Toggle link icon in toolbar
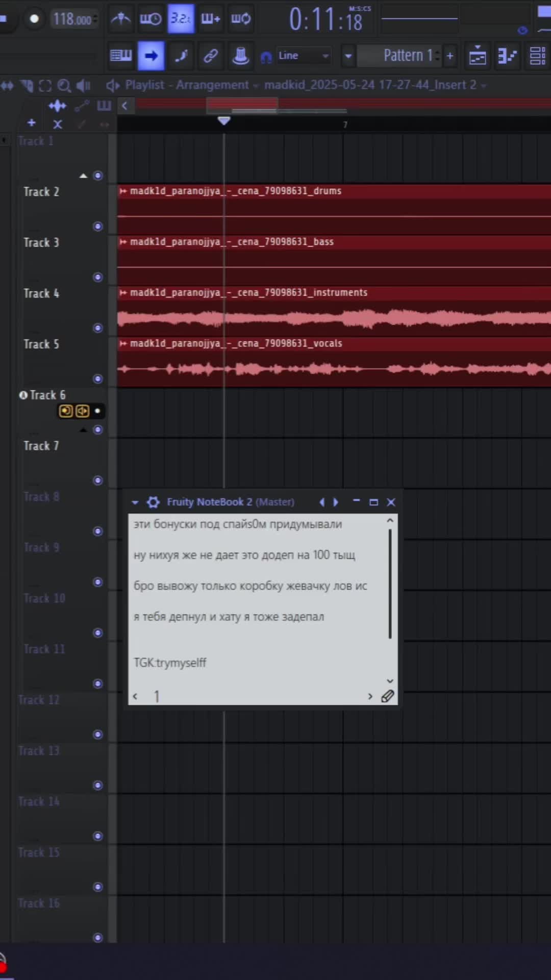Image resolution: width=551 pixels, height=980 pixels. coord(211,56)
